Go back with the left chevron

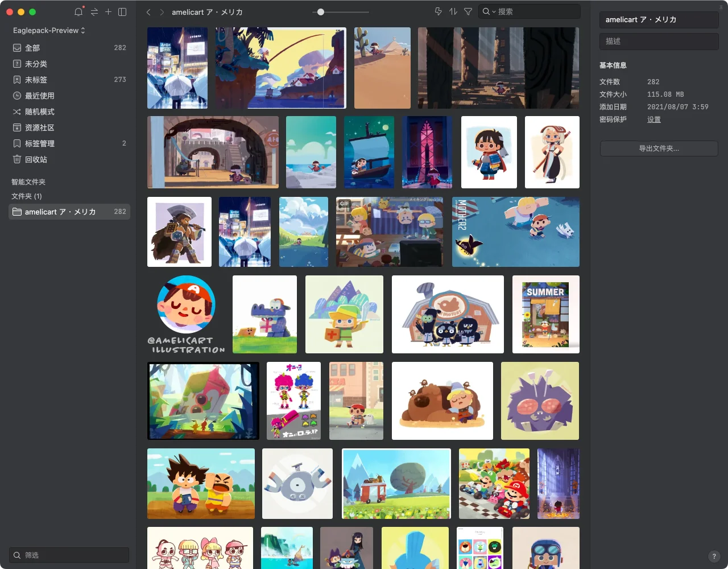pyautogui.click(x=148, y=12)
